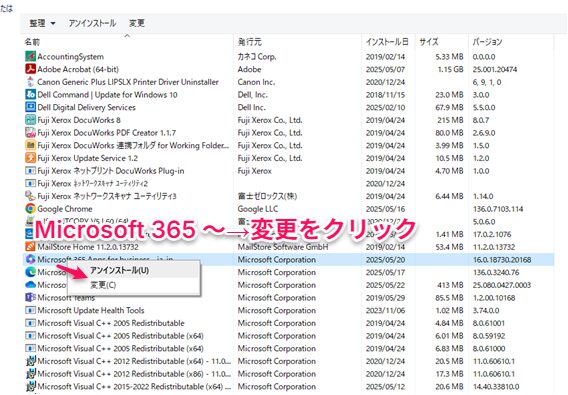Click the ネットプリント DocuWorks Plug-in icon
This screenshot has width=568, height=395.
[30, 170]
